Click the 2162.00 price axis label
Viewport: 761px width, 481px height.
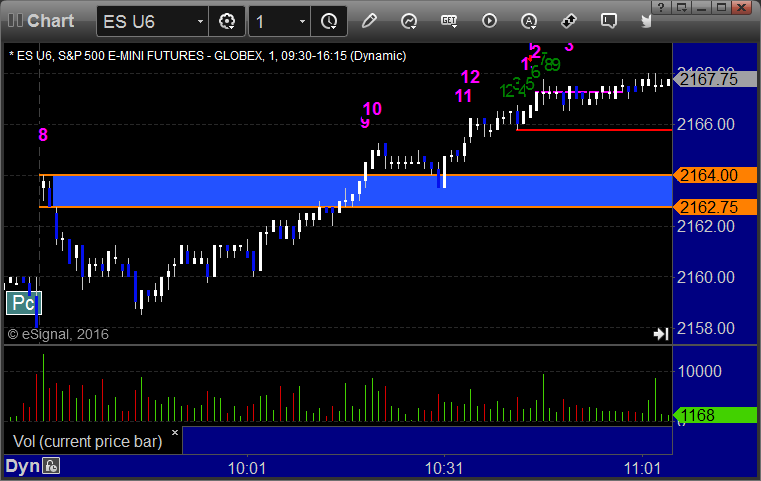[x=706, y=226]
